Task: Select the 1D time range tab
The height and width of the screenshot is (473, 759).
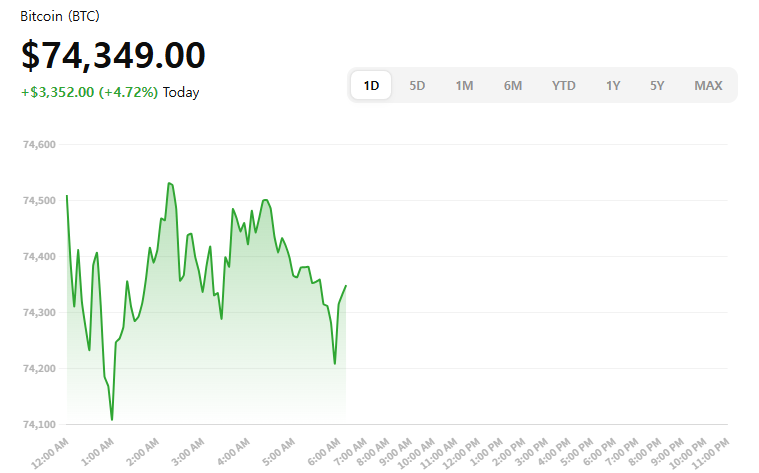Action: tap(371, 85)
